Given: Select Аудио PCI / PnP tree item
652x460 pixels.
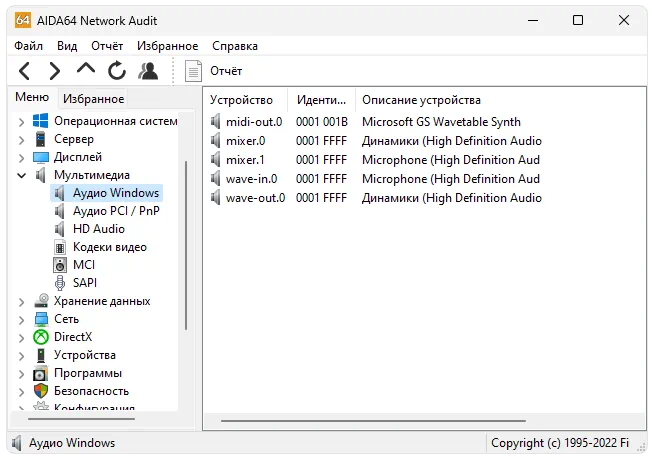Looking at the screenshot, I should 116,211.
